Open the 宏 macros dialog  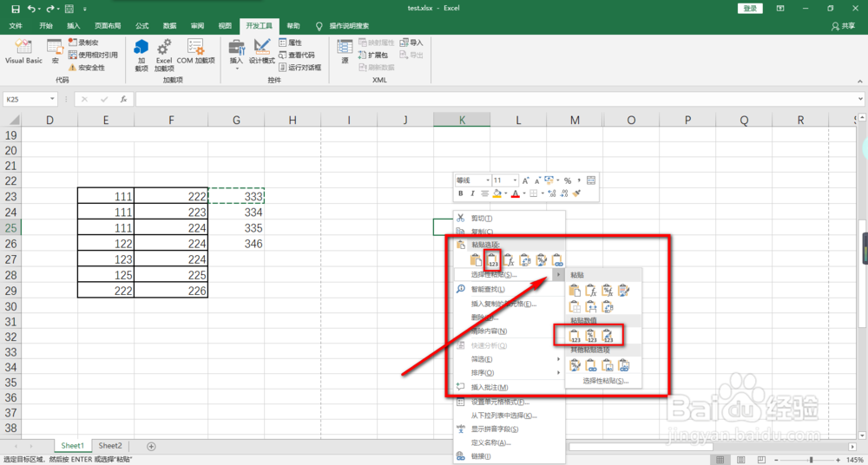click(x=55, y=52)
